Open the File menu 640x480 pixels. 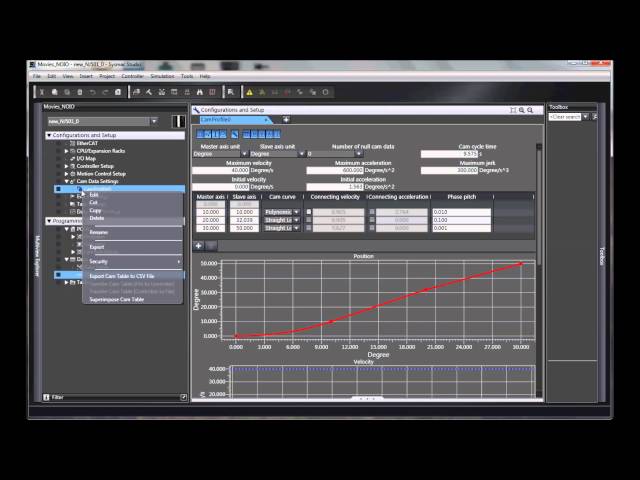point(37,76)
